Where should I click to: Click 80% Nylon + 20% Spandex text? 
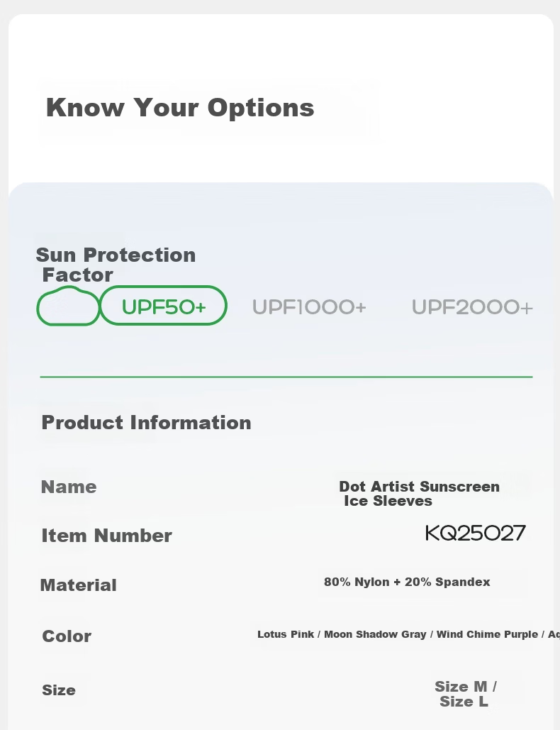point(407,582)
